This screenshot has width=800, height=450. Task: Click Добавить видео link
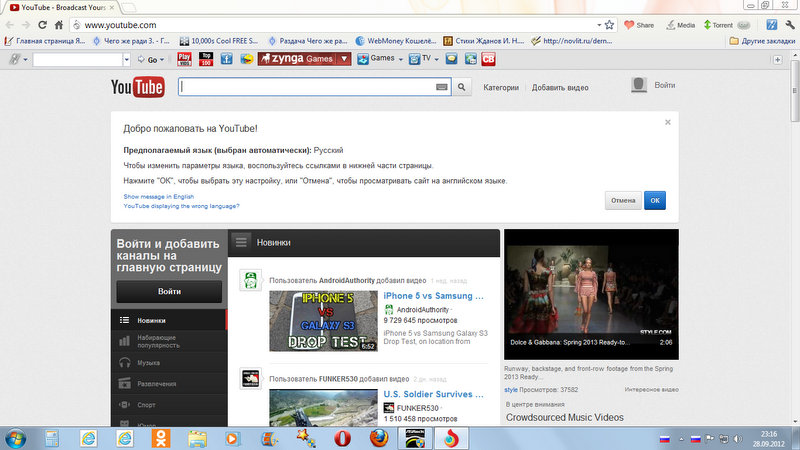[x=560, y=88]
